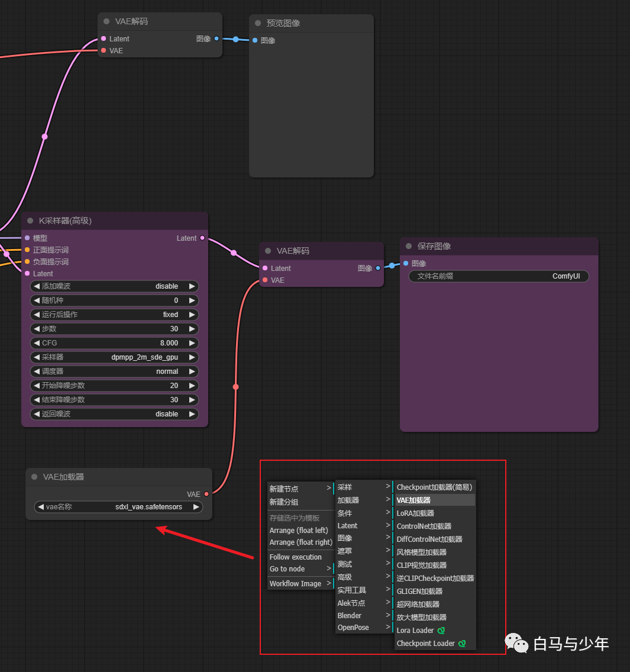The height and width of the screenshot is (672, 630).
Task: Click the 文件名前缀 ComfyUI text field
Action: (x=499, y=276)
